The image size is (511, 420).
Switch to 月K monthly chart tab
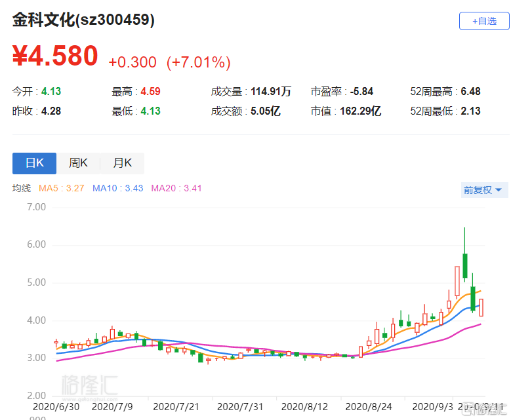[122, 162]
